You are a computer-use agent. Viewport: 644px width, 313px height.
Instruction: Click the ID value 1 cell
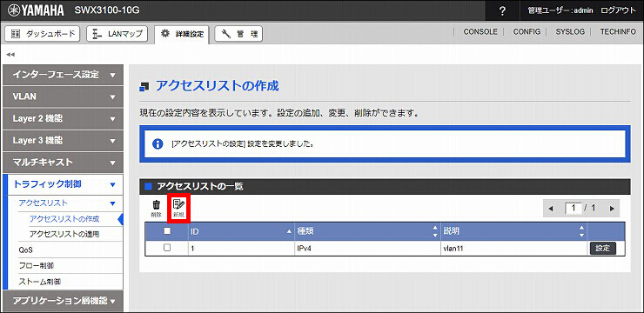tap(242, 248)
